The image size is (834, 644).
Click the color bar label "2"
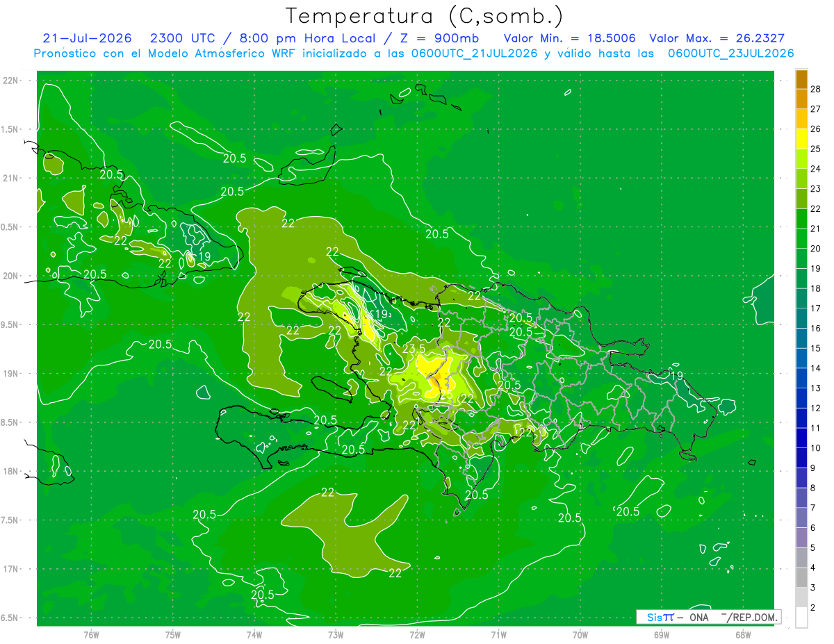[813, 607]
